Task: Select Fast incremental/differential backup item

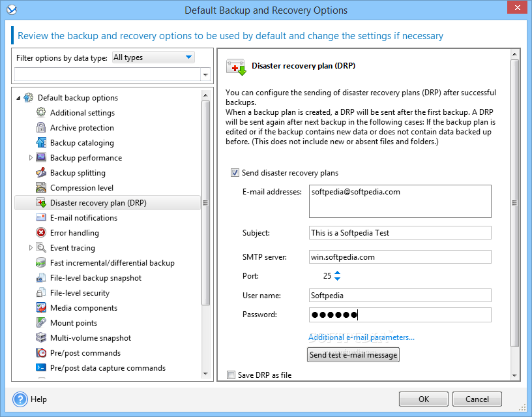Action: (112, 263)
